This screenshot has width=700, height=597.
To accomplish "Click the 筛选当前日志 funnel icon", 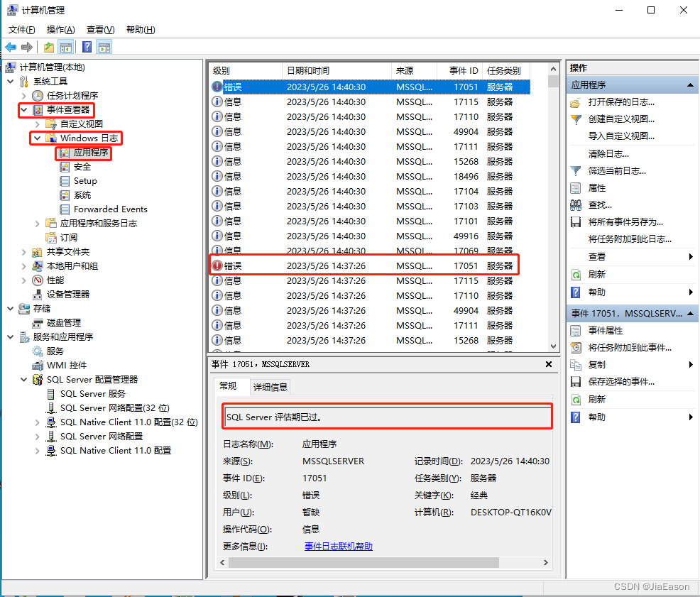I will tap(576, 171).
